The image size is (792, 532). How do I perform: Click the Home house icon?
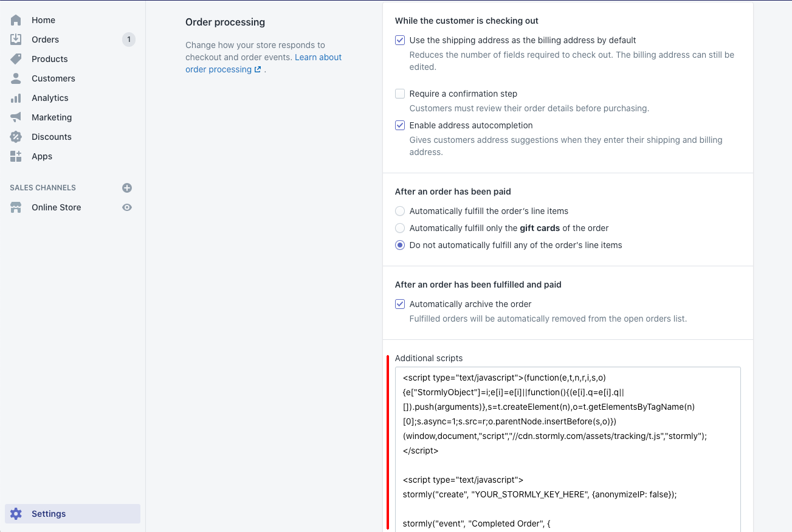16,20
